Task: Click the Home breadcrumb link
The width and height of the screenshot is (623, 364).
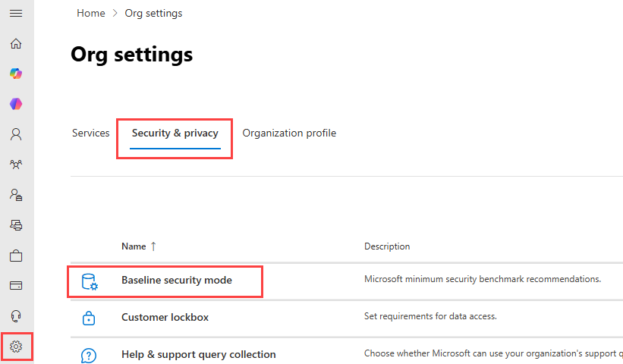Action: pyautogui.click(x=90, y=13)
